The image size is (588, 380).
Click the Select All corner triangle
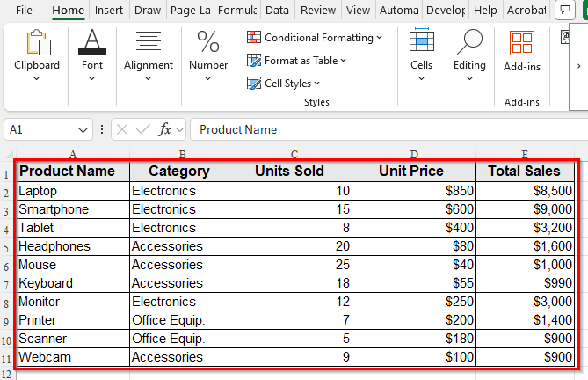(x=10, y=154)
